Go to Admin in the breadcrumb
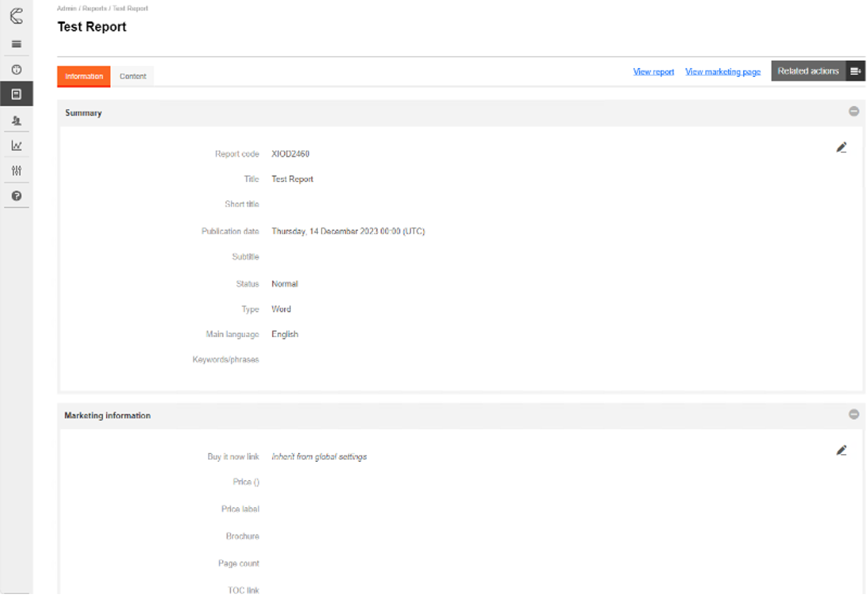868x598 pixels. pyautogui.click(x=66, y=8)
